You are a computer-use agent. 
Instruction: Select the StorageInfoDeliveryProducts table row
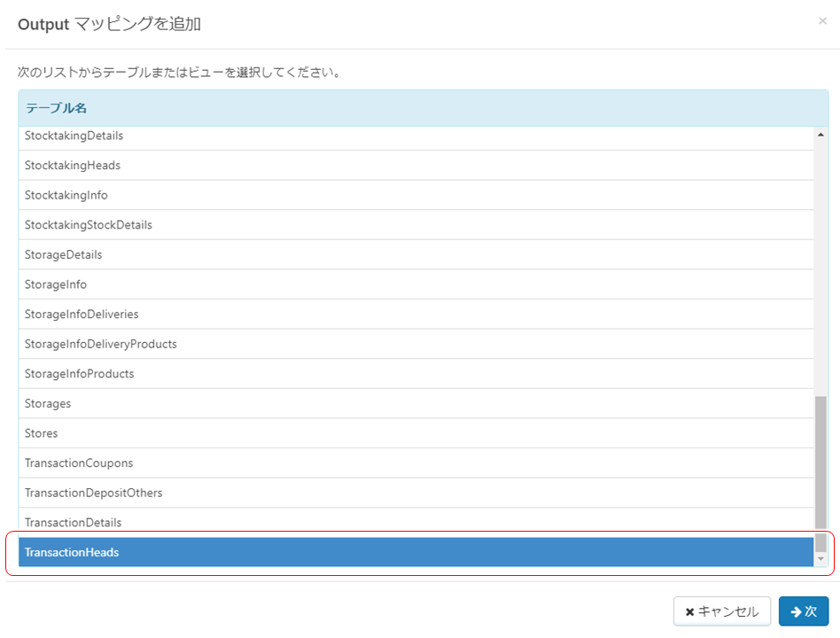pos(354,344)
